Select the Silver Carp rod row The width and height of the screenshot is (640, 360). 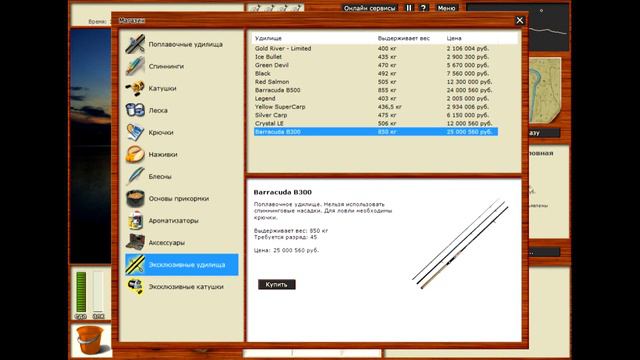click(376, 115)
